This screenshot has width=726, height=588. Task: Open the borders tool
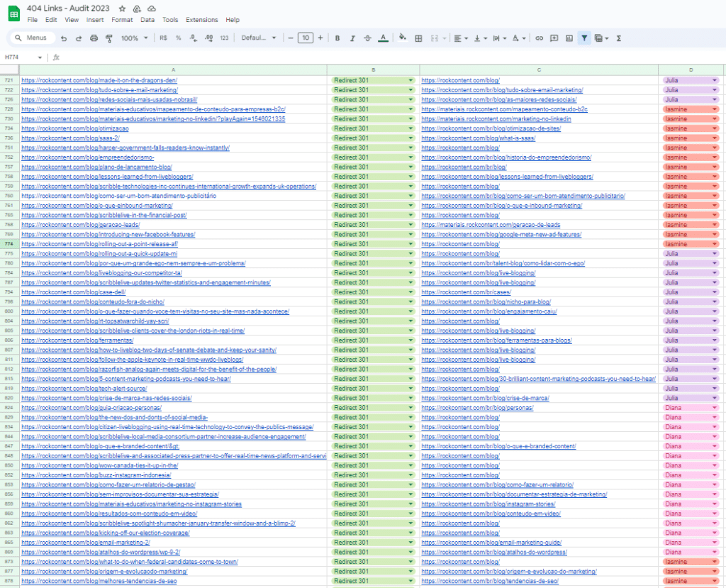pyautogui.click(x=418, y=38)
